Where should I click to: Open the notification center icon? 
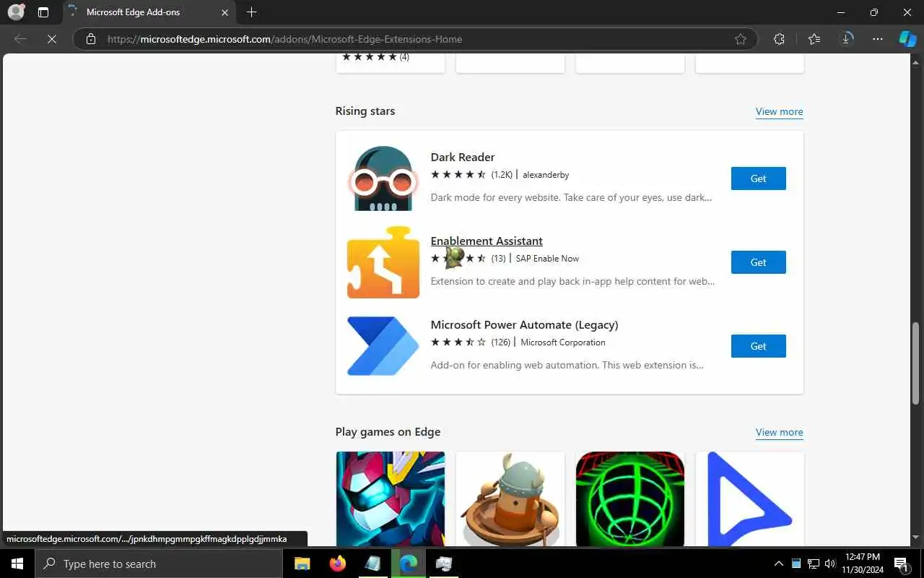click(x=902, y=564)
